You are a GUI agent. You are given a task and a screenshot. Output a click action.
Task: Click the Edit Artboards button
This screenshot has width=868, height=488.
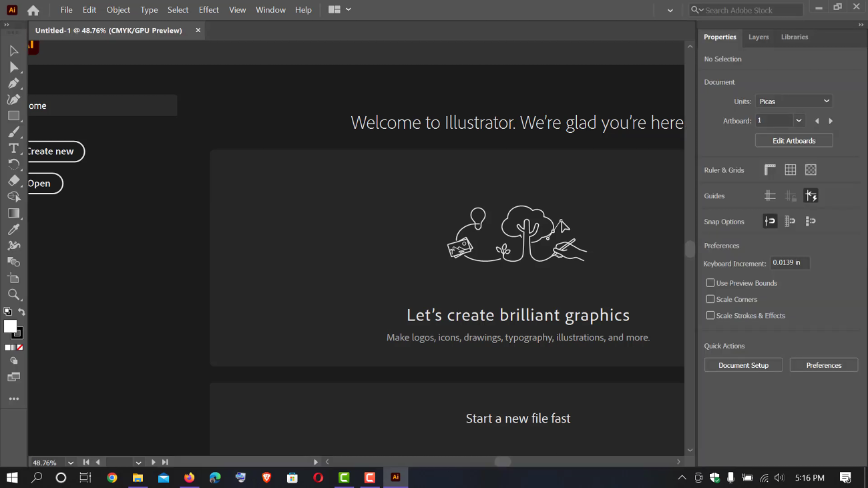(794, 141)
